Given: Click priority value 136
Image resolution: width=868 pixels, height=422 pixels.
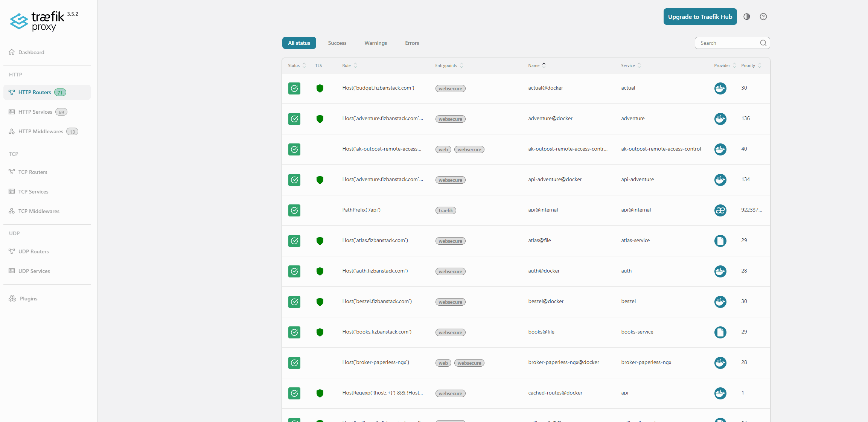Looking at the screenshot, I should coord(745,119).
